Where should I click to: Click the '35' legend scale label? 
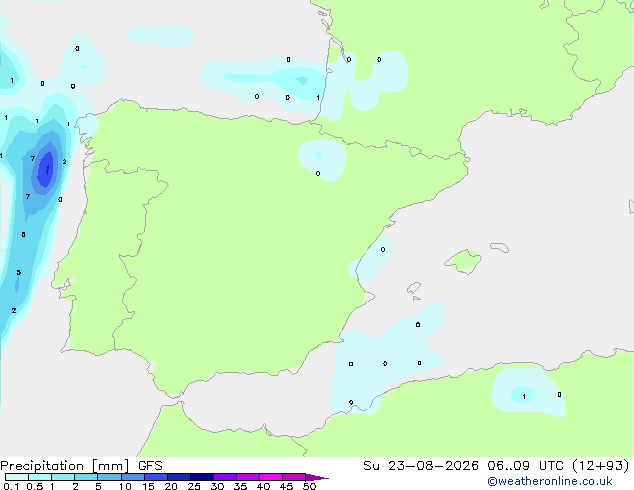pyautogui.click(x=240, y=486)
